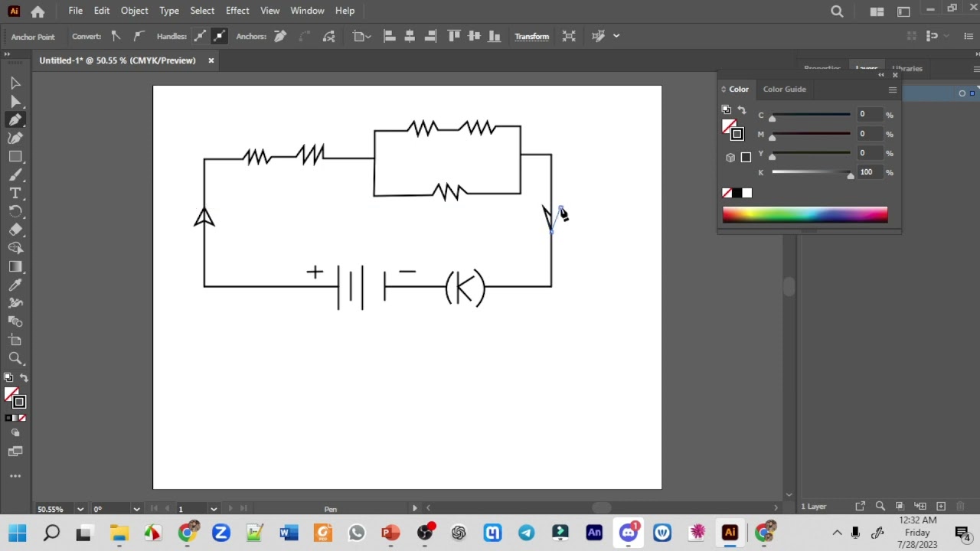Open the Effect menu
The width and height of the screenshot is (980, 551).
click(237, 11)
